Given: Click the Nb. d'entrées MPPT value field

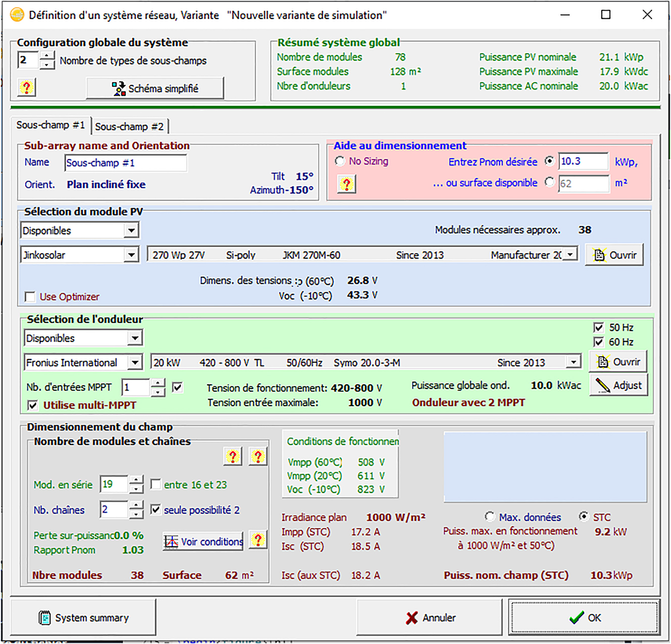Looking at the screenshot, I should pos(136,387).
